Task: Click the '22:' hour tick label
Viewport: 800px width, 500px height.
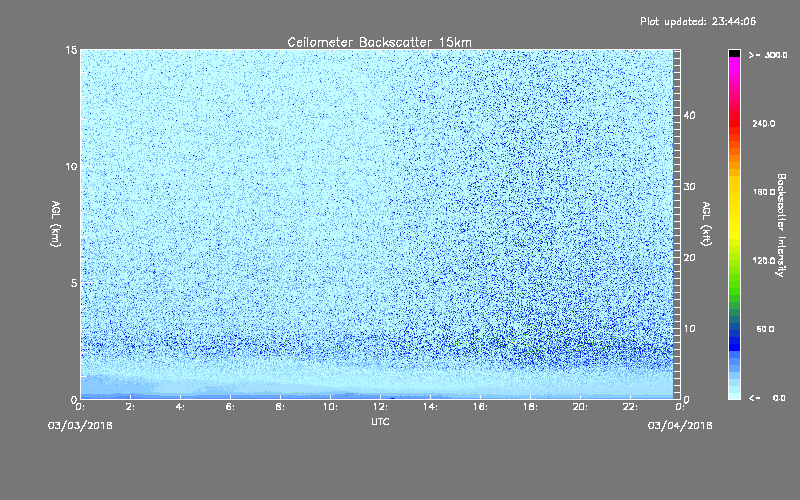Action: (x=630, y=407)
